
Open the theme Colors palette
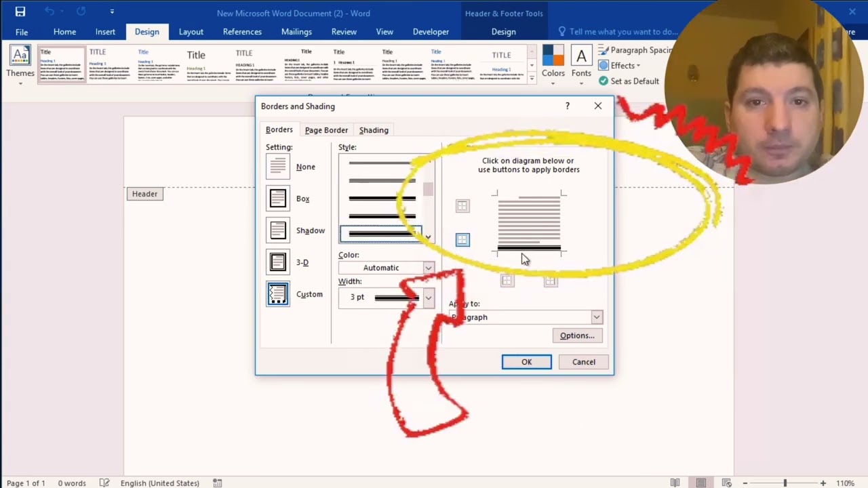553,64
